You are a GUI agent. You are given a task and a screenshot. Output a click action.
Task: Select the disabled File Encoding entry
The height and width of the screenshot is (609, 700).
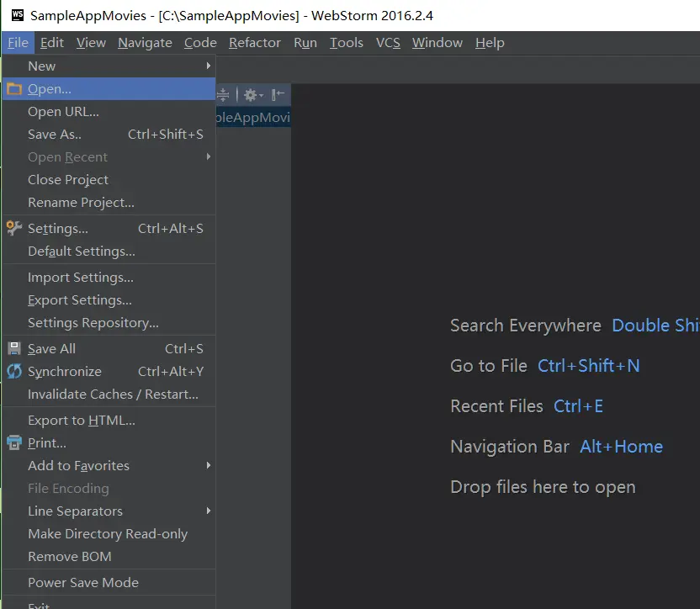(x=109, y=489)
